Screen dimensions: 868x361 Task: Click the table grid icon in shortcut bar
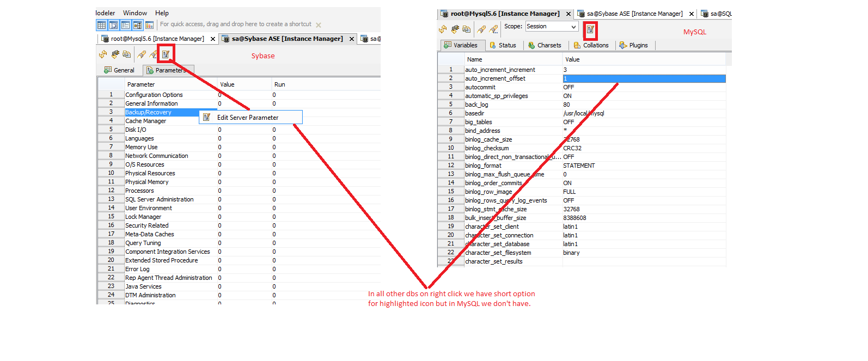[102, 25]
